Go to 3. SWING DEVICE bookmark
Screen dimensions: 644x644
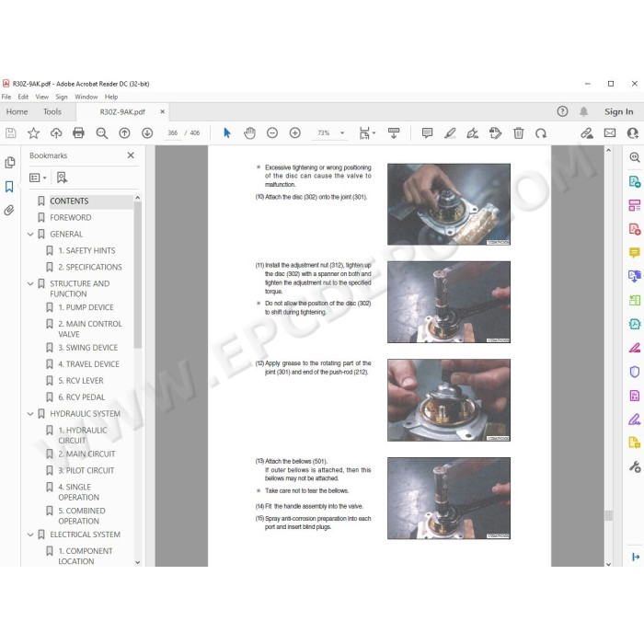point(88,348)
